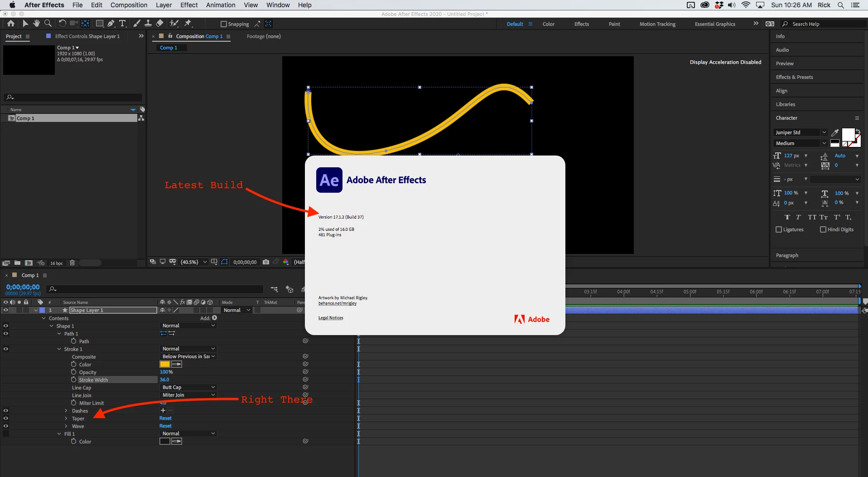Click the new folder icon in Project panel
Image resolution: width=868 pixels, height=477 pixels.
(x=17, y=263)
